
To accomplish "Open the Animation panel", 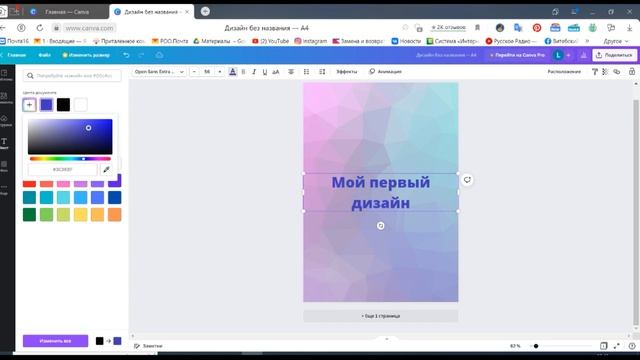I will click(x=385, y=72).
